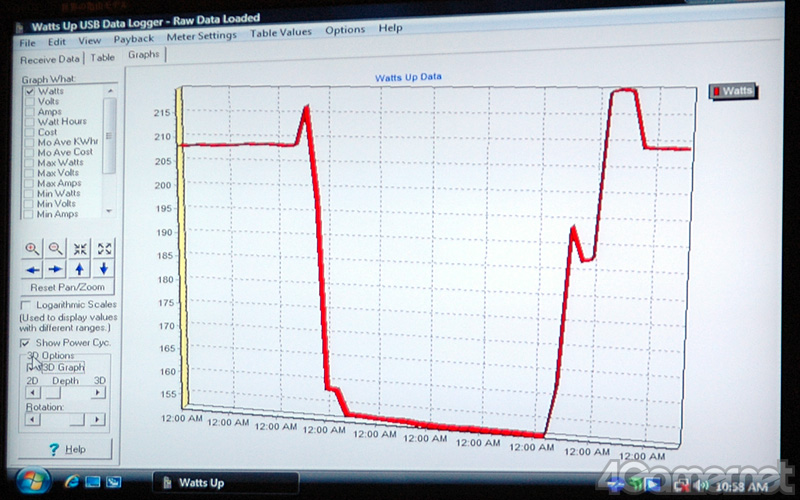
Task: Click the Depth slider thumb
Action: pyautogui.click(x=52, y=393)
